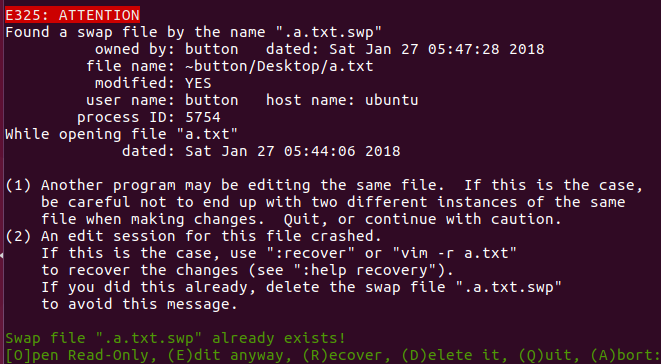Click the process ID 5754 value
Image resolution: width=661 pixels, height=364 pixels.
203,117
